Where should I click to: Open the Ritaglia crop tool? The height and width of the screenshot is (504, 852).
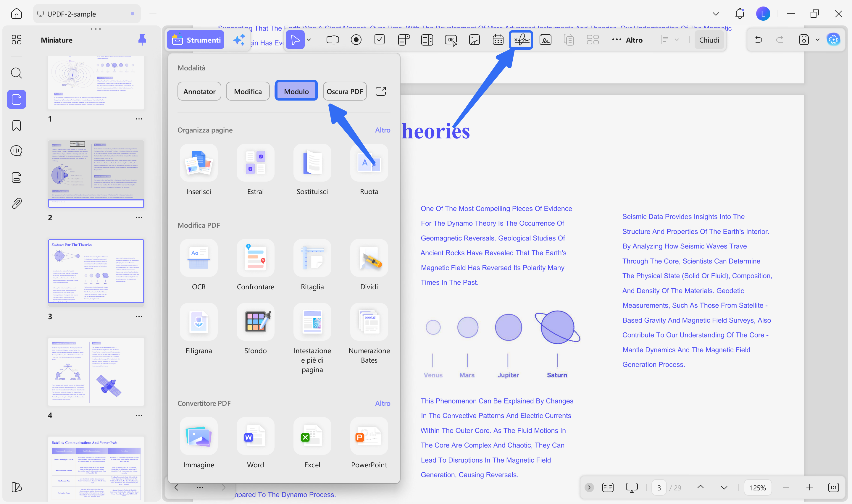click(312, 265)
